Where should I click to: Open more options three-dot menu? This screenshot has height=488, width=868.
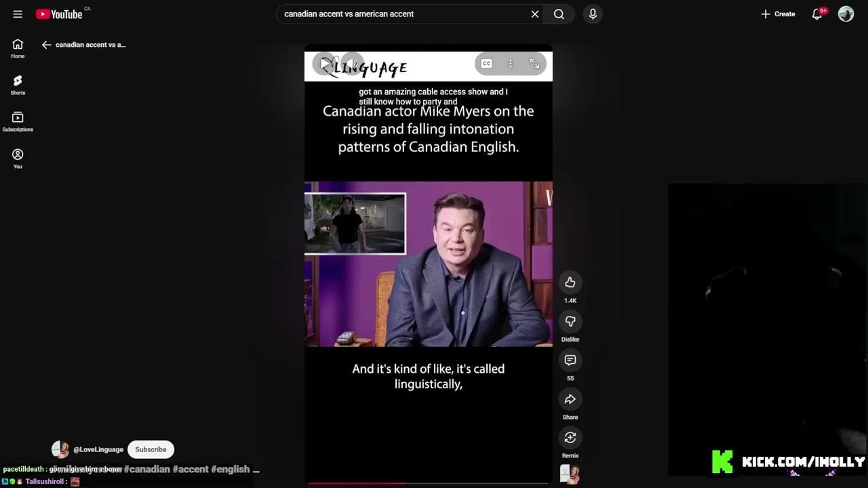click(x=511, y=64)
